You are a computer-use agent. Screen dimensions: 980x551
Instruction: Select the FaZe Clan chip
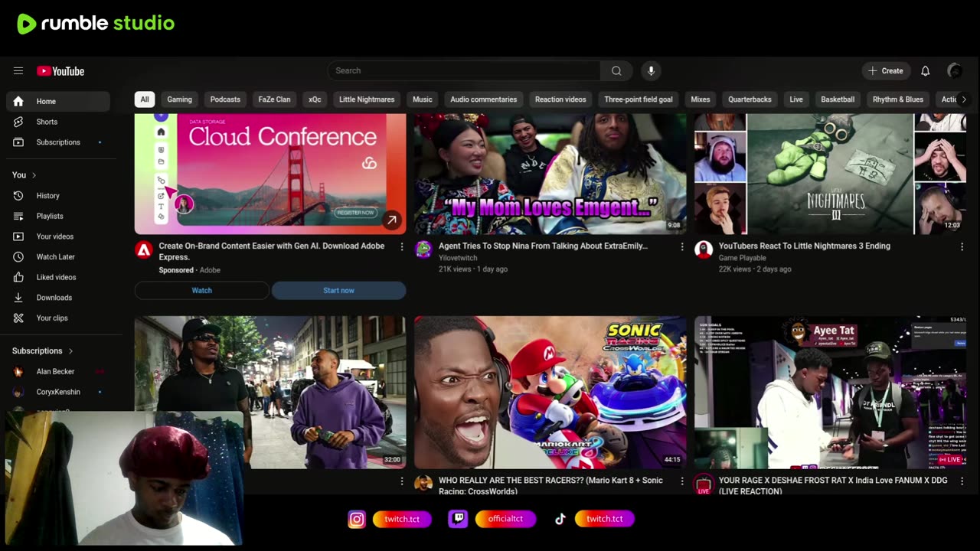(274, 99)
